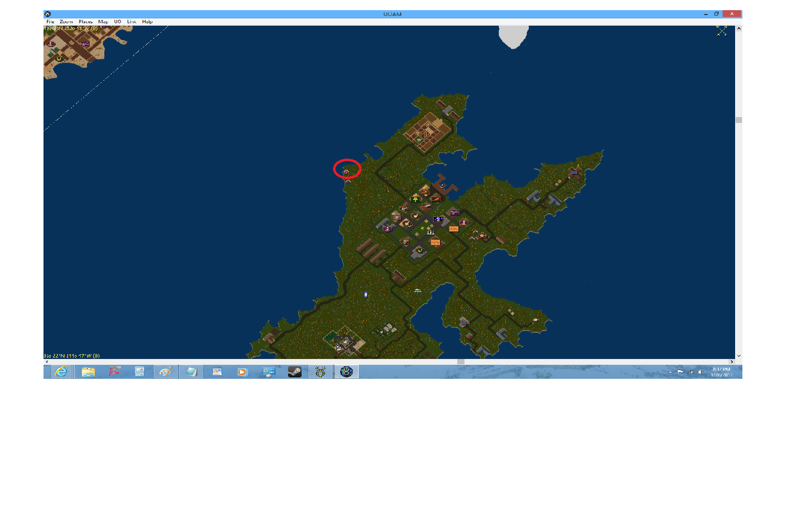Click the compass rose in map corner

pyautogui.click(x=722, y=31)
